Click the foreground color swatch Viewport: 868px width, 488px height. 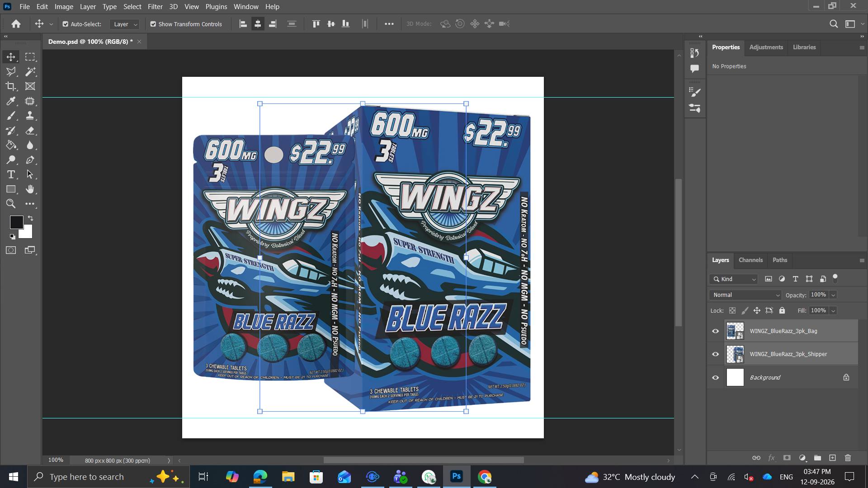[16, 222]
